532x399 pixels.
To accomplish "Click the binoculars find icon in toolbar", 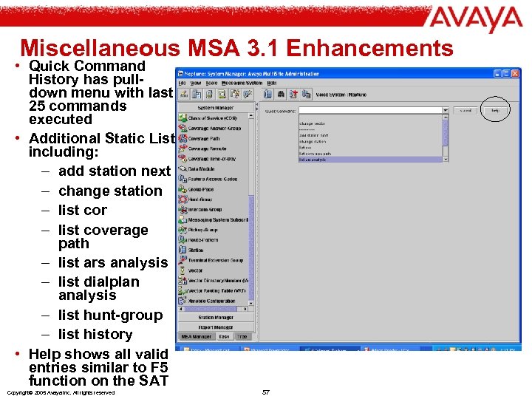I will click(x=281, y=95).
